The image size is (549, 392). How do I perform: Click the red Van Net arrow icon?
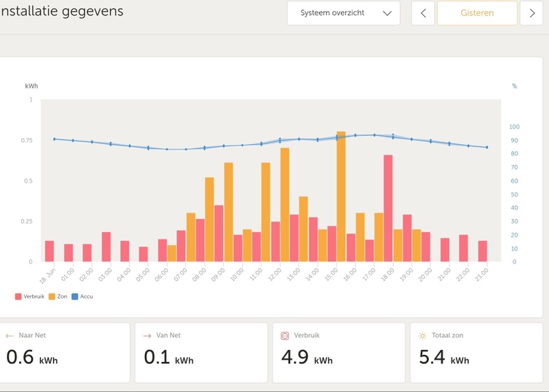tap(147, 336)
